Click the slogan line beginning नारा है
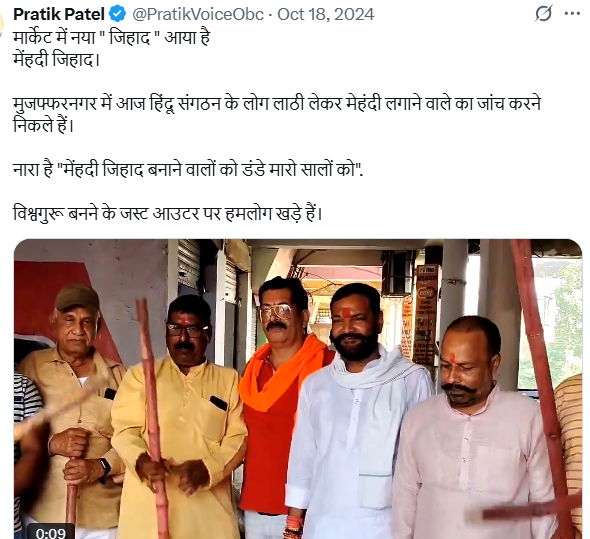590x539 pixels. pyautogui.click(x=188, y=170)
